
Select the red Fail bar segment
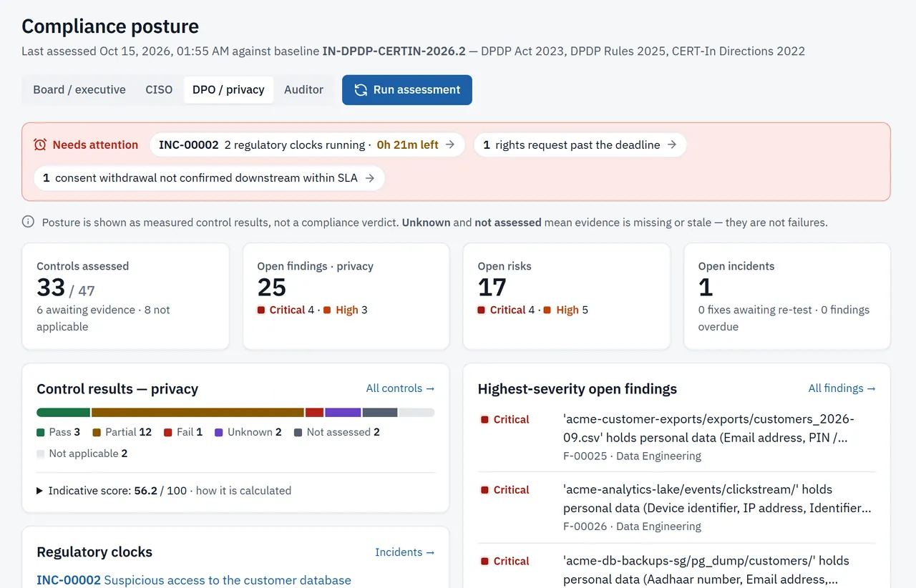[314, 412]
